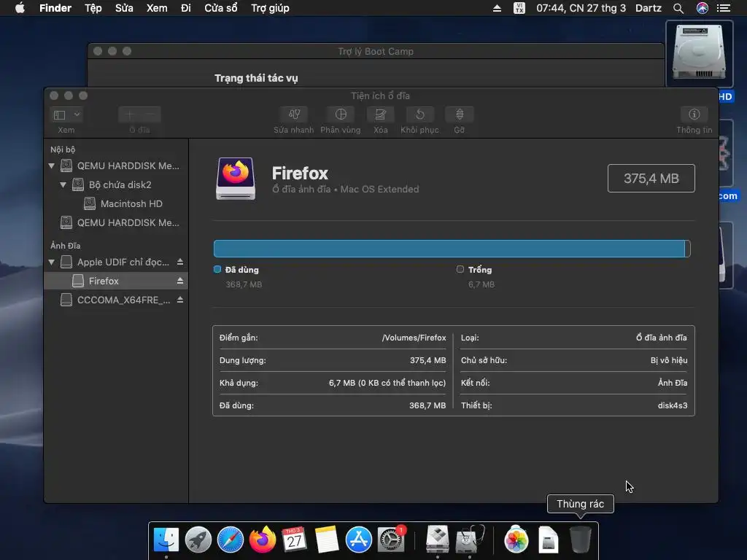Click the disk image file icon in Dock
Image resolution: width=747 pixels, height=560 pixels.
549,540
